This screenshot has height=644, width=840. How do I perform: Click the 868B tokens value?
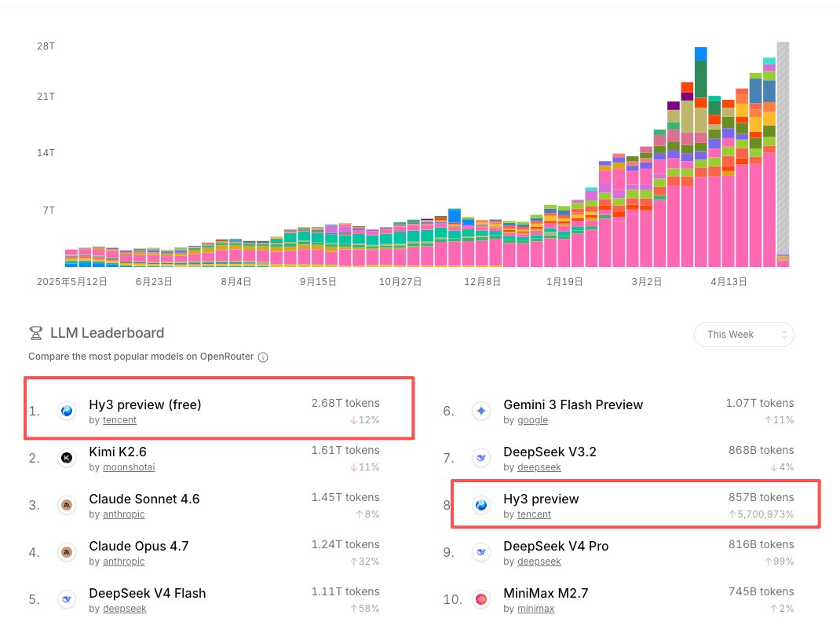coord(761,450)
